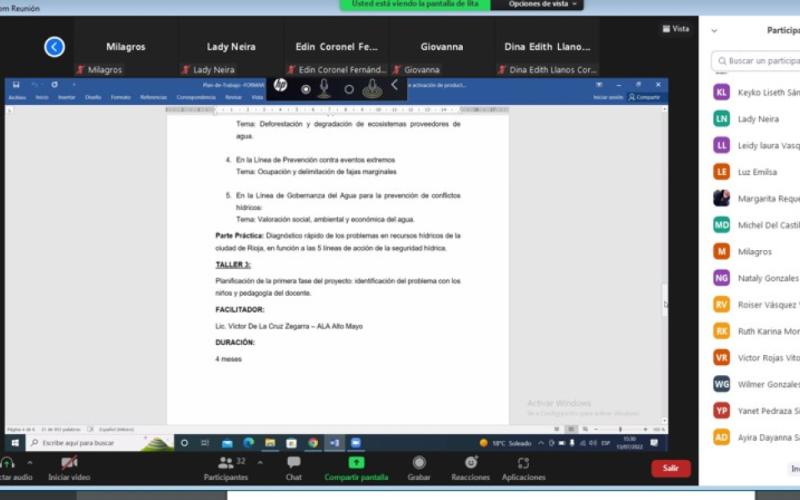Open the Vista layout menu
Screen dimensions: 800x500
[x=675, y=29]
